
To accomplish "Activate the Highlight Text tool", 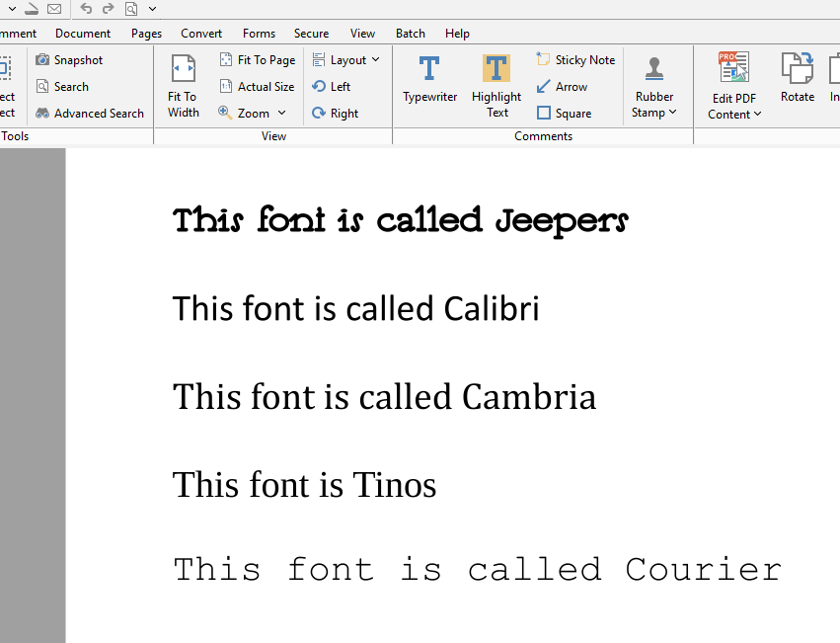I will click(496, 80).
